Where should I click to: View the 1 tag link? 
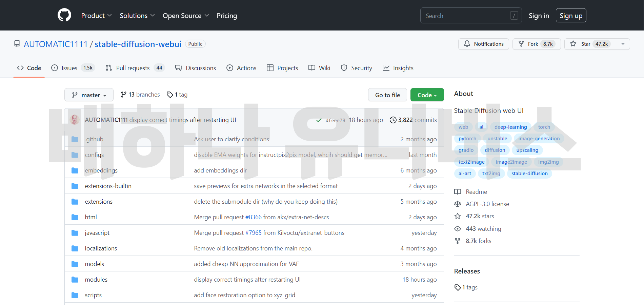[x=177, y=95]
